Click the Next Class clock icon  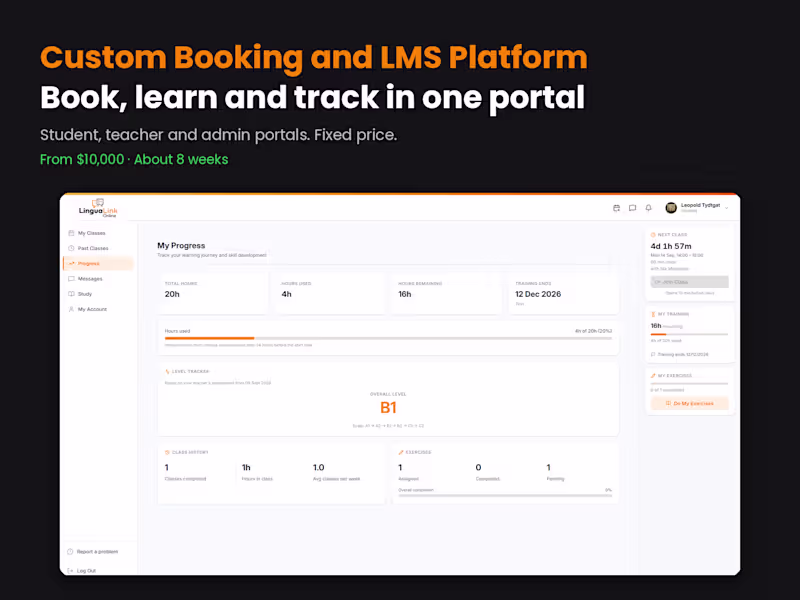(x=653, y=235)
